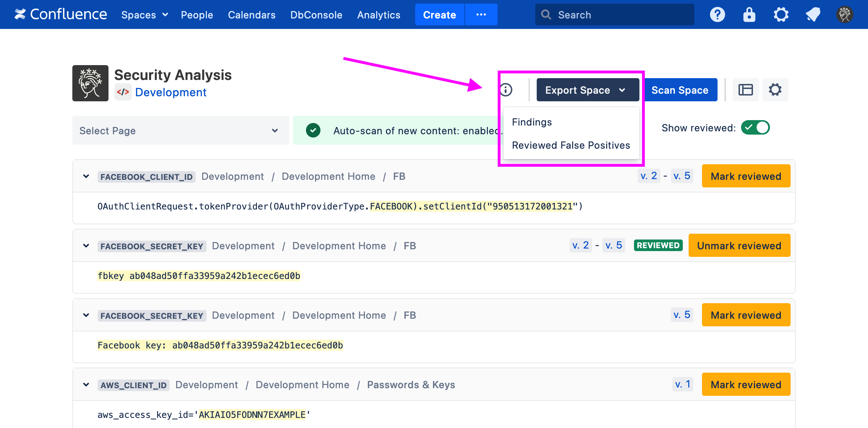
Task: Collapse the FACEBOOK_CLIENT_ID finding
Action: pos(86,177)
